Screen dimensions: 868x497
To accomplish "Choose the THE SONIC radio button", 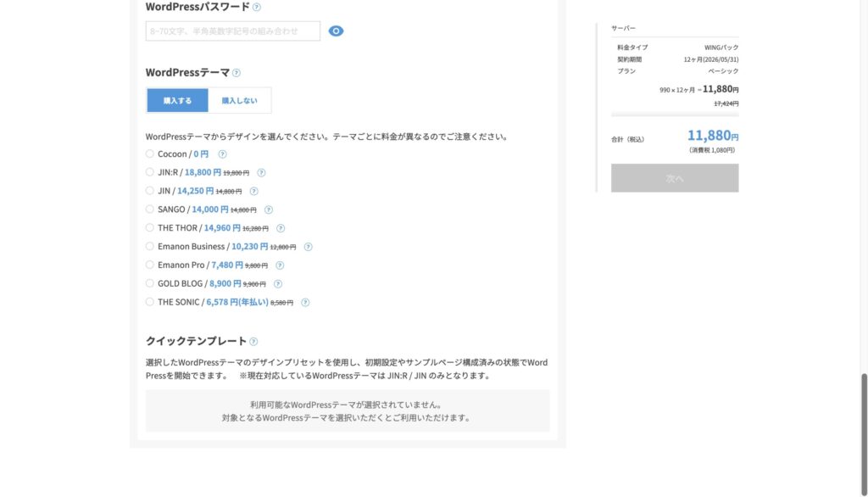I will click(x=149, y=302).
